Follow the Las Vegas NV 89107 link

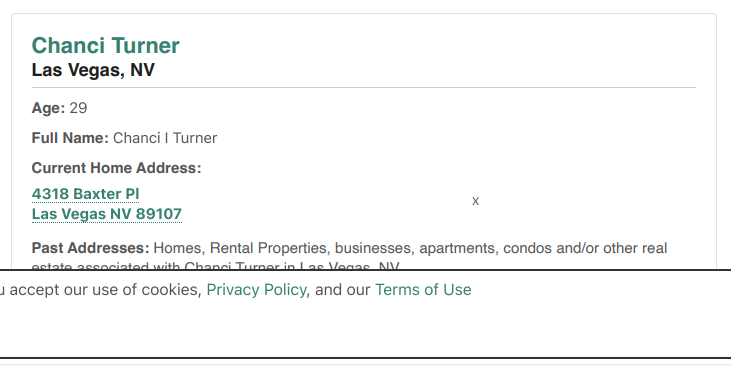click(107, 214)
